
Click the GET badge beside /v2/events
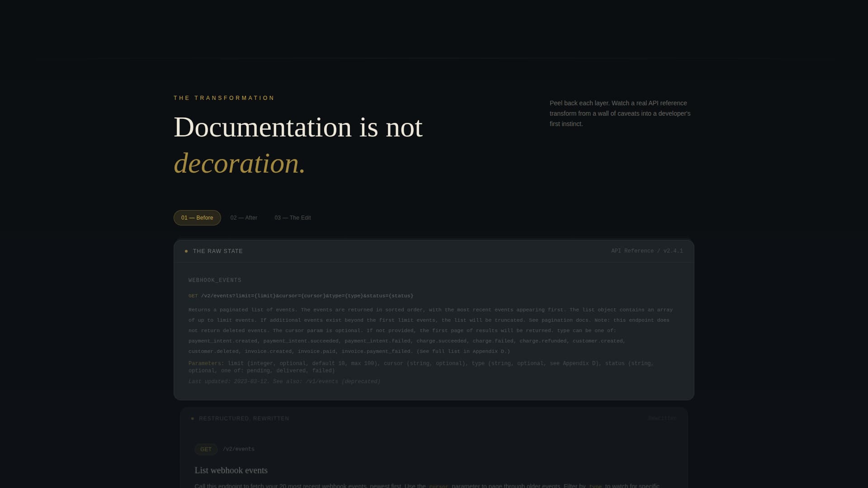click(206, 450)
